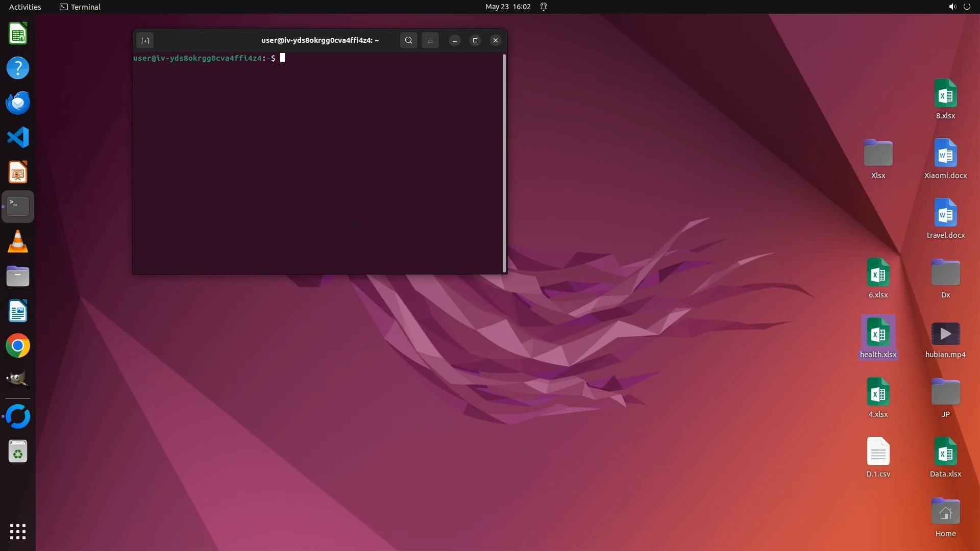Show all applications grid
The width and height of the screenshot is (980, 551).
point(18,531)
